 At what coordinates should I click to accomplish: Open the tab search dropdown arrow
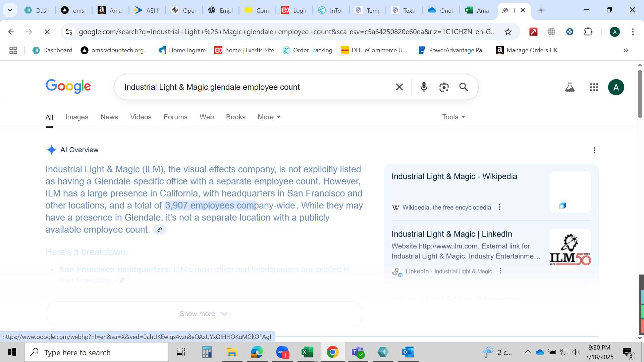click(x=10, y=10)
